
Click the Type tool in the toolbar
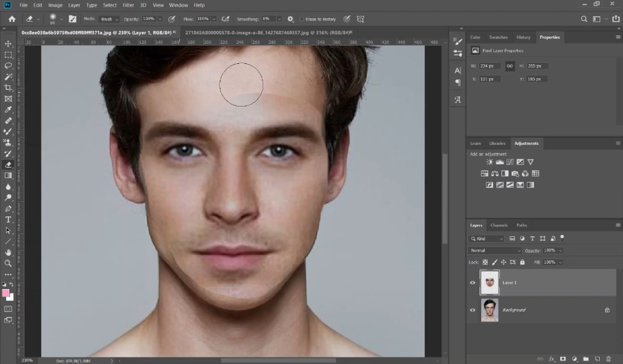[8, 219]
